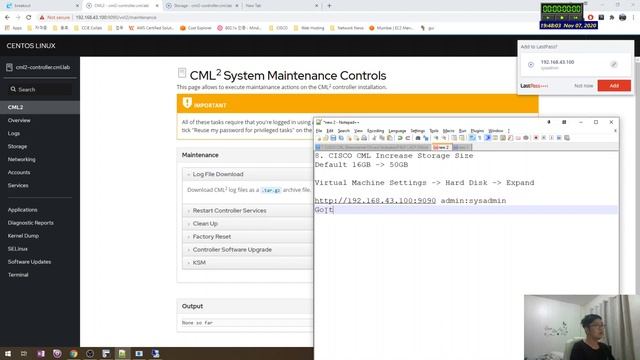
Task: Switch to the new 2 tab in Notepad++
Action: pyautogui.click(x=442, y=147)
